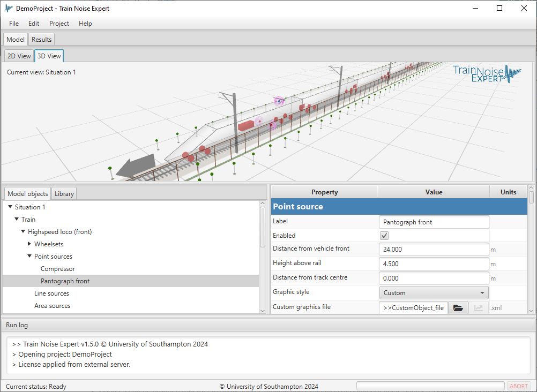537x392 pixels.
Task: Select the Model objects tab
Action: 27,194
